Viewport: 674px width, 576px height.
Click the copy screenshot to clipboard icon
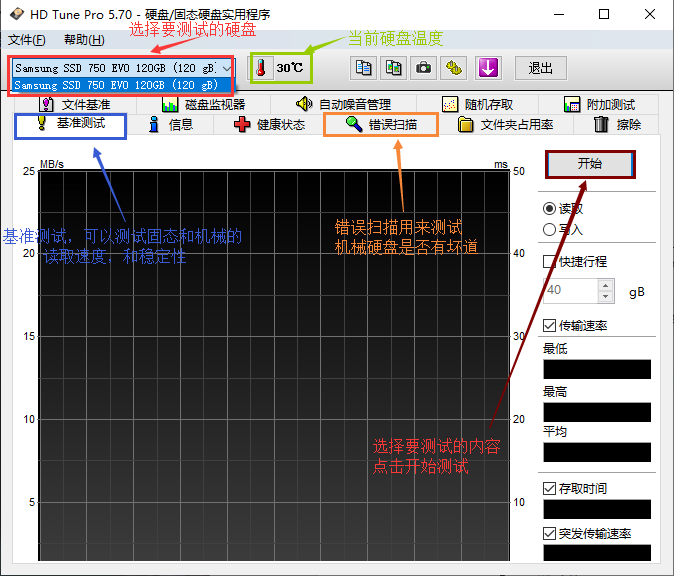point(393,68)
